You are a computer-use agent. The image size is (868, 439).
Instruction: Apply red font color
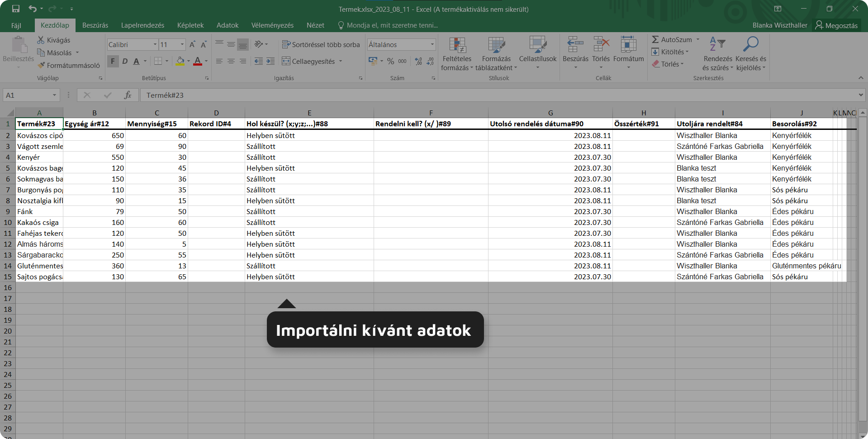(x=198, y=61)
